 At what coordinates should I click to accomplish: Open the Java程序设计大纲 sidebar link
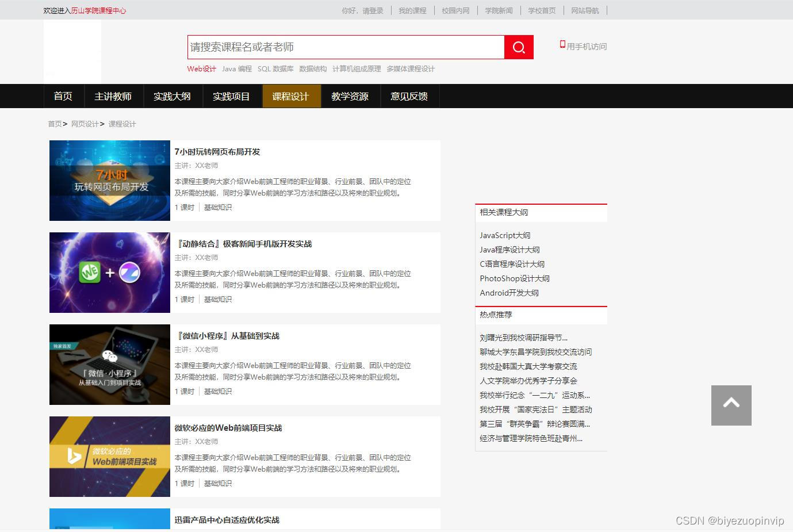(x=510, y=250)
